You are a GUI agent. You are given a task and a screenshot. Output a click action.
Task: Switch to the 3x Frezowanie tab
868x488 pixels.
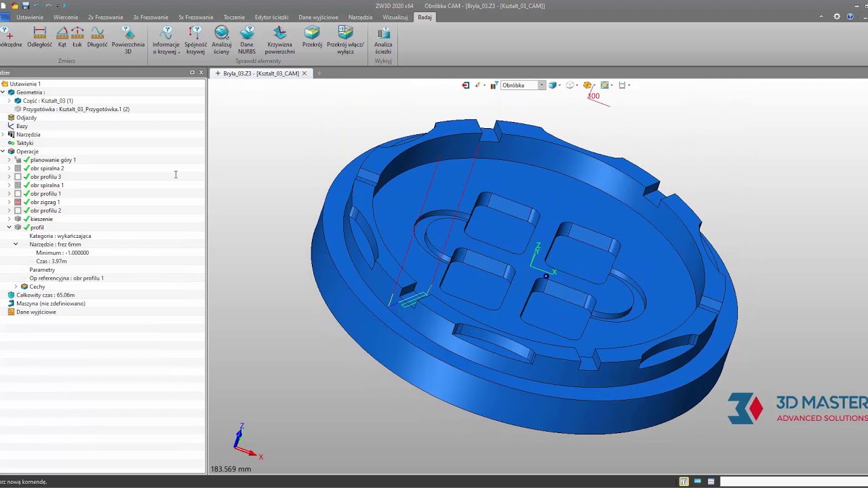[x=151, y=17]
